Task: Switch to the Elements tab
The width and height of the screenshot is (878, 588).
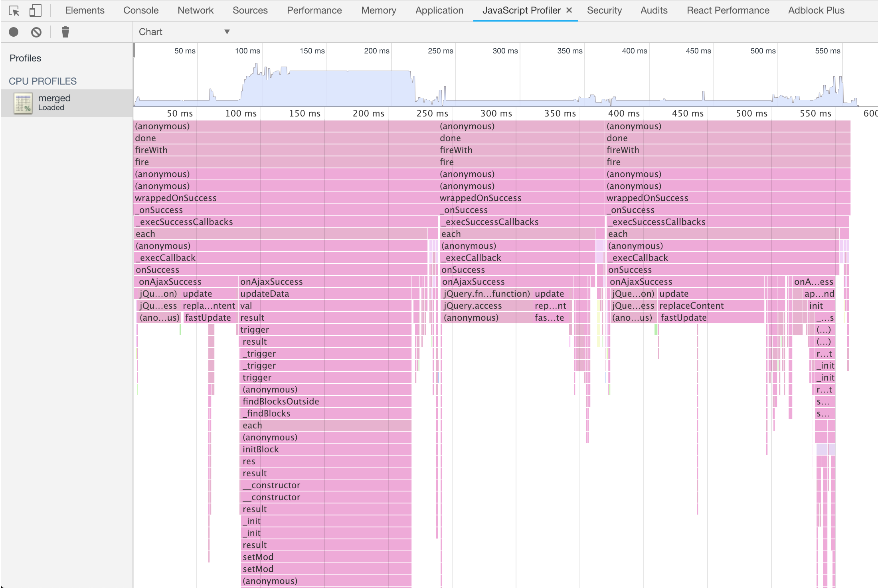Action: pos(85,10)
